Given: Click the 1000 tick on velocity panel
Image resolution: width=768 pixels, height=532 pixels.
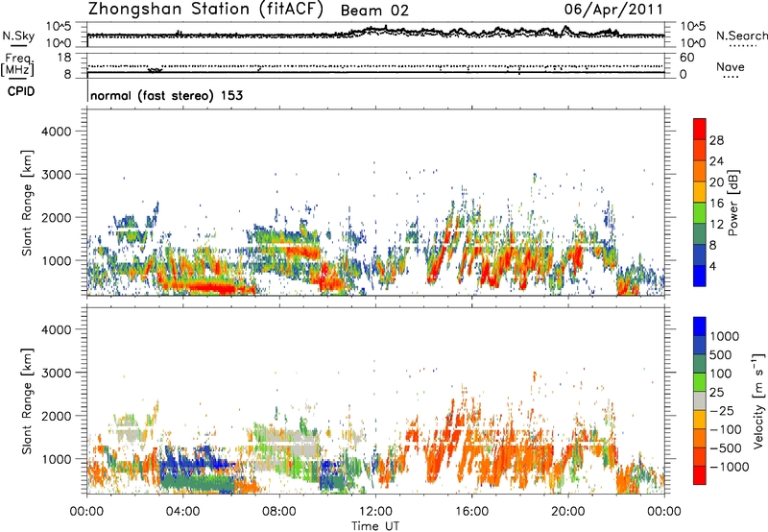Looking at the screenshot, I should tap(57, 459).
